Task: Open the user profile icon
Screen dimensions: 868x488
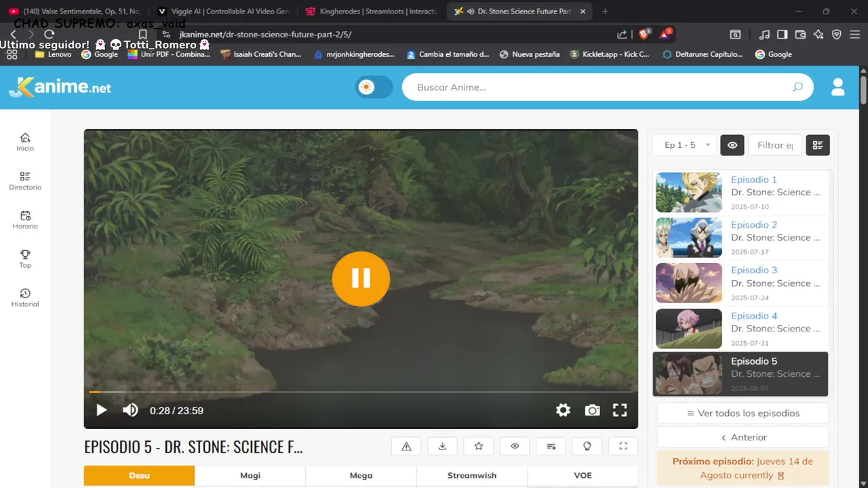Action: (837, 87)
